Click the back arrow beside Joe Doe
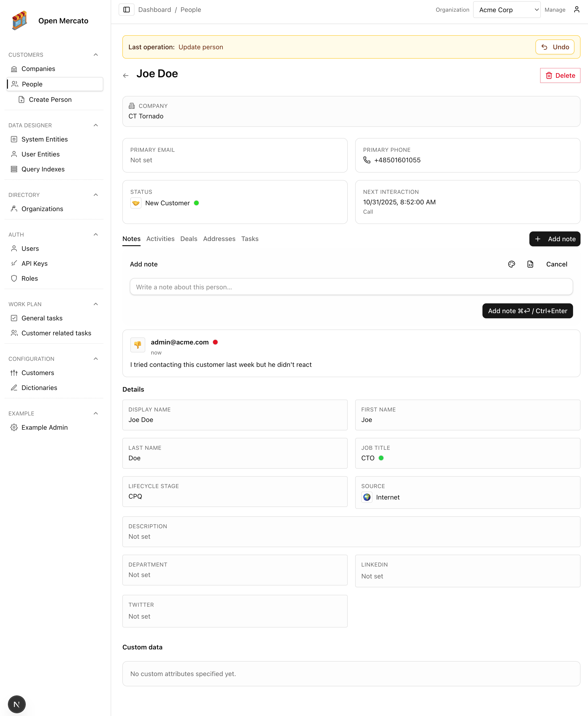The image size is (588, 716). [x=126, y=75]
